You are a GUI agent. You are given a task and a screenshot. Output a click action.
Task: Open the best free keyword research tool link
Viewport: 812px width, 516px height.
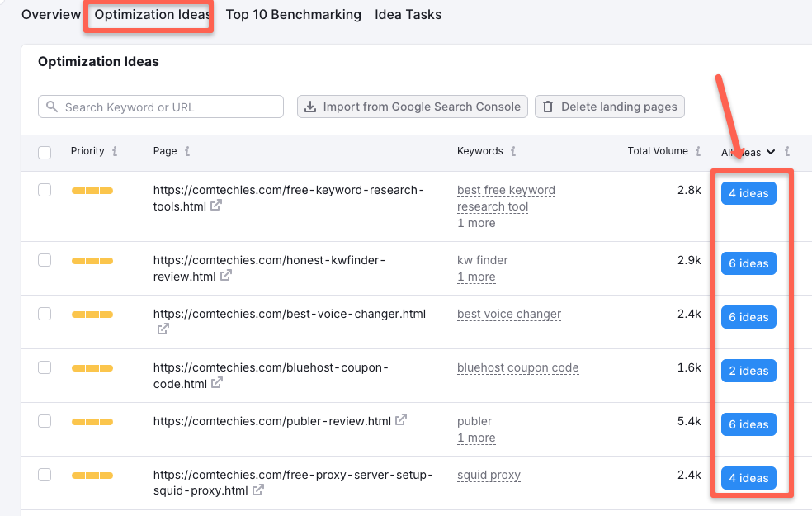tap(506, 198)
